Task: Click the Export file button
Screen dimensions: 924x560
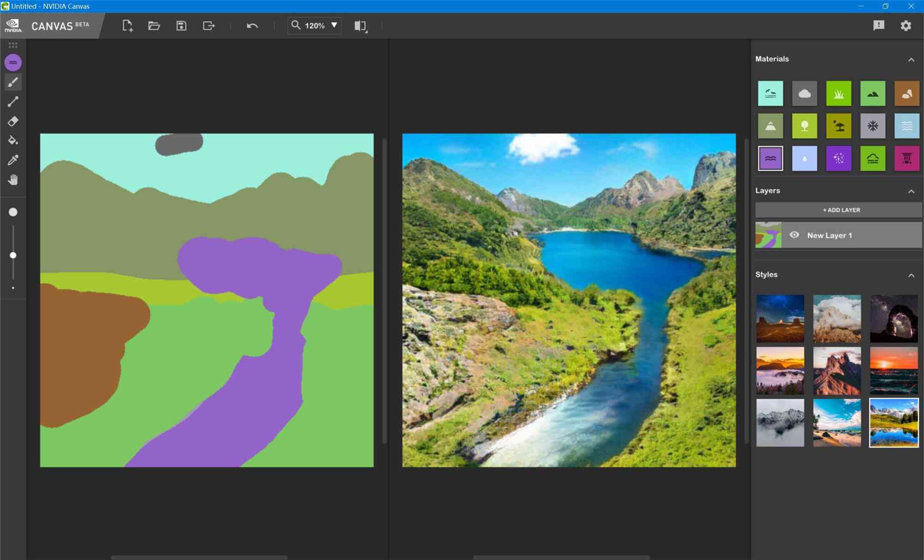Action: (x=208, y=25)
